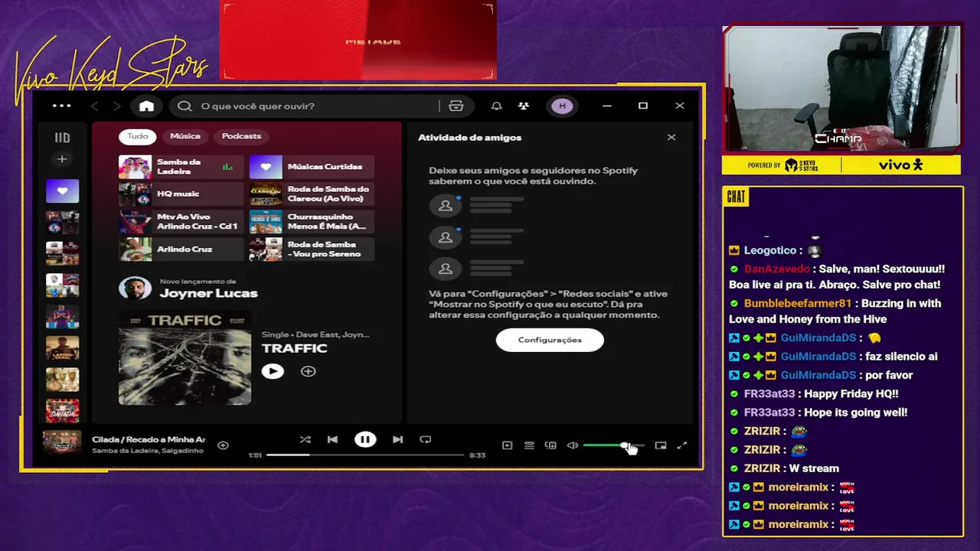Screen dimensions: 980x551
Task: Open the playback queue icon
Action: [529, 445]
